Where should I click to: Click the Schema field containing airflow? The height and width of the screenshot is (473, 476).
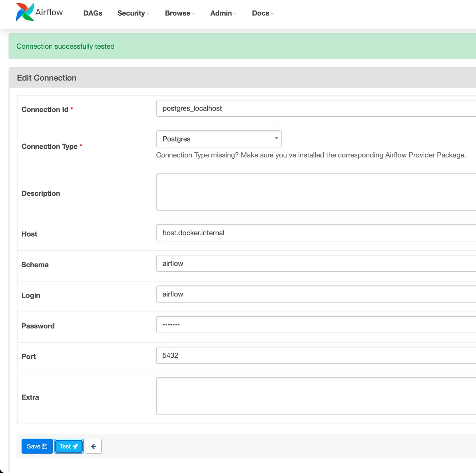[x=316, y=263]
